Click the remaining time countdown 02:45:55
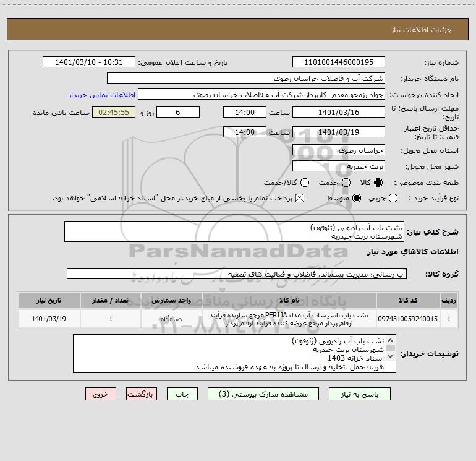The image size is (476, 461). click(114, 112)
